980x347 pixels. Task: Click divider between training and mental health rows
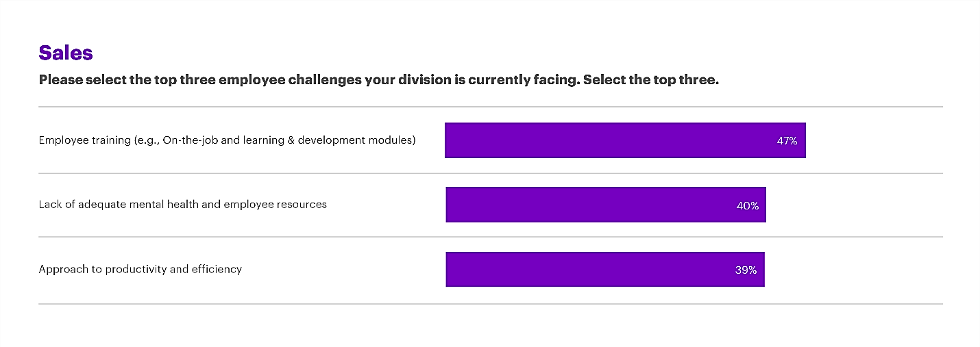[490, 173]
